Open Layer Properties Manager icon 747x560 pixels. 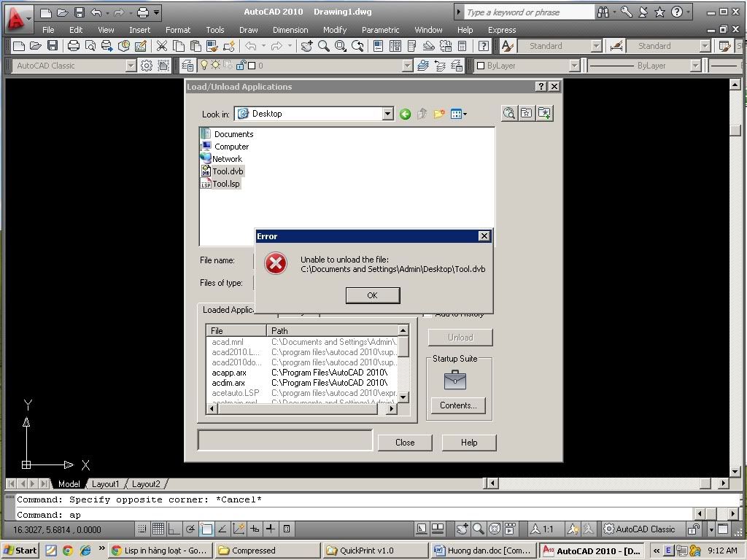187,66
